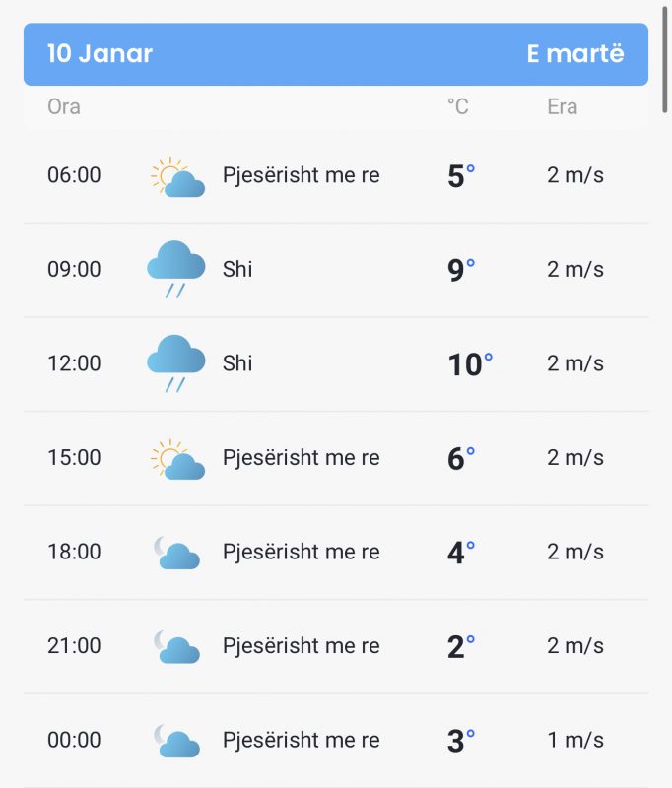672x788 pixels.
Task: Select the 10° temperature at 12:00
Action: coord(470,363)
